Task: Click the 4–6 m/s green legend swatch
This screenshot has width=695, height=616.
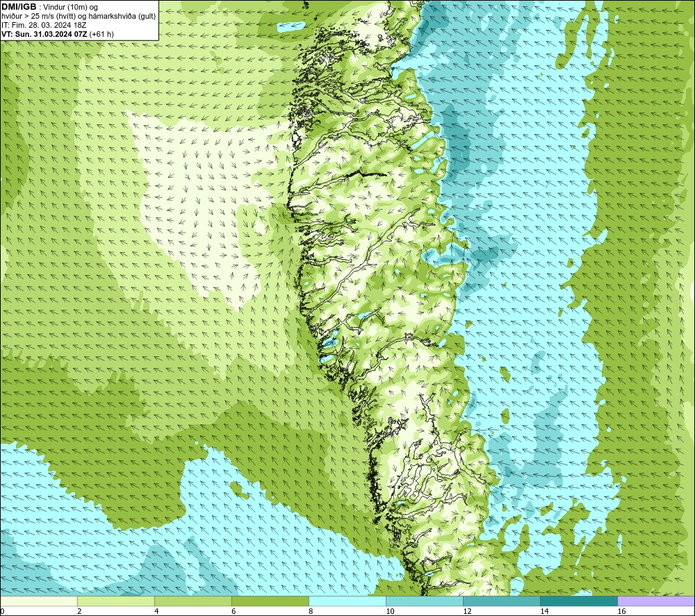Action: point(193,601)
